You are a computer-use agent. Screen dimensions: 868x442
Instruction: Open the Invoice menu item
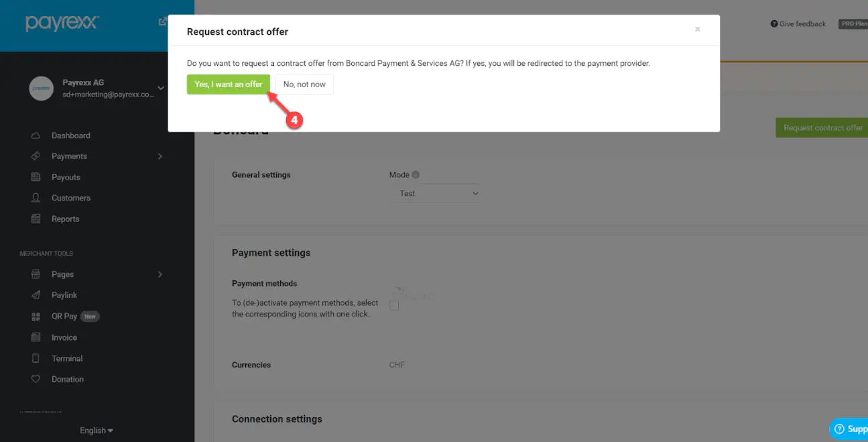[x=64, y=337]
